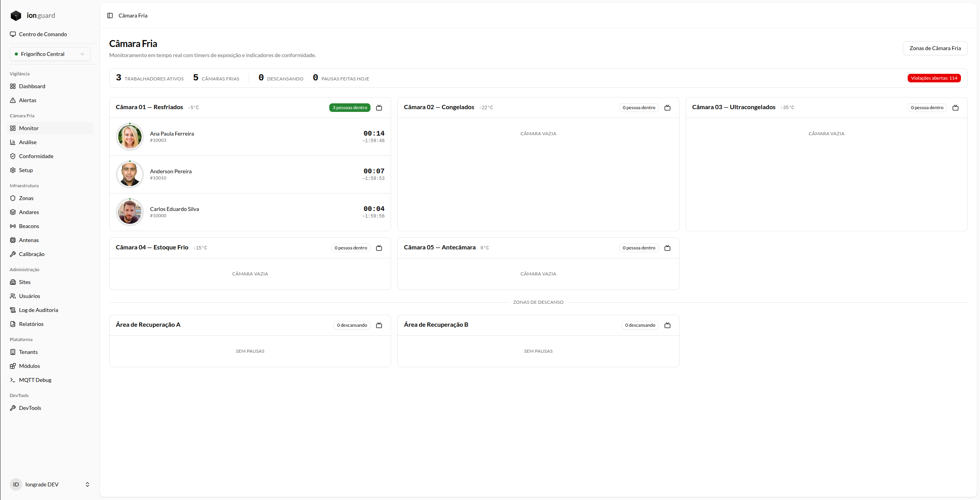Select Ana Paula Ferreira name
Screen dimensions: 980x500
(172, 134)
